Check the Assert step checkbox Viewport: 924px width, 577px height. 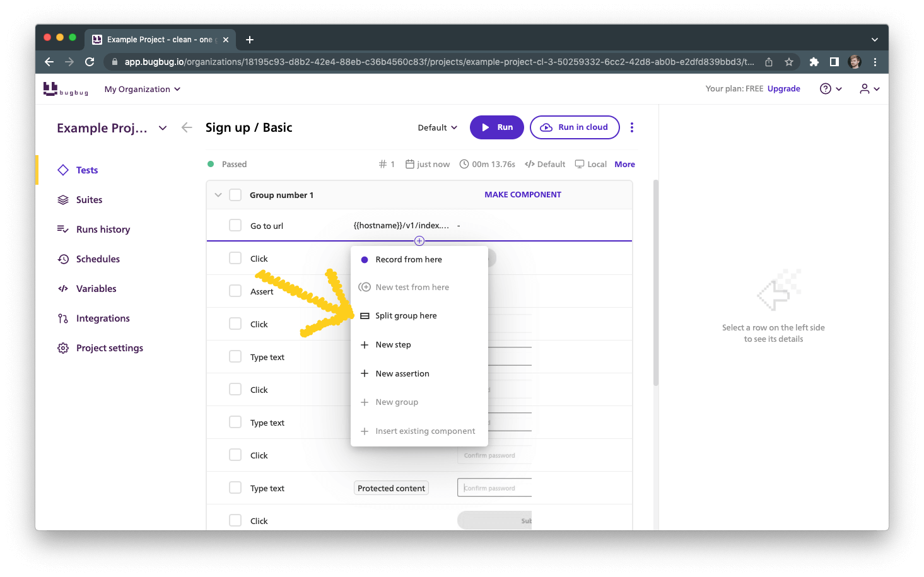click(235, 291)
